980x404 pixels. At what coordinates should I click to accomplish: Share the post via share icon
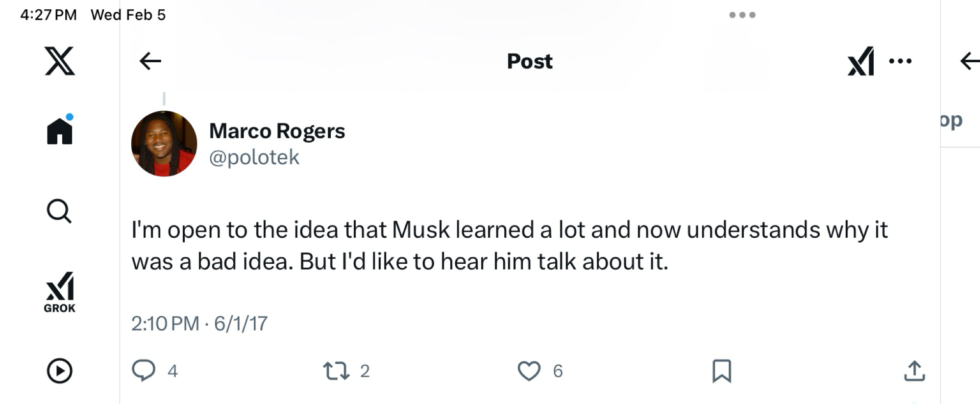(x=914, y=371)
